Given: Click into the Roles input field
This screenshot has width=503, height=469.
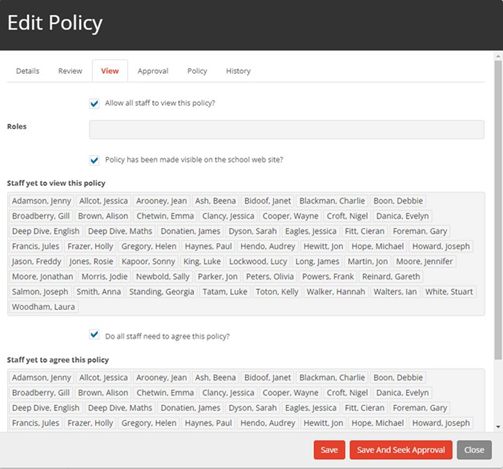Looking at the screenshot, I should 287,129.
